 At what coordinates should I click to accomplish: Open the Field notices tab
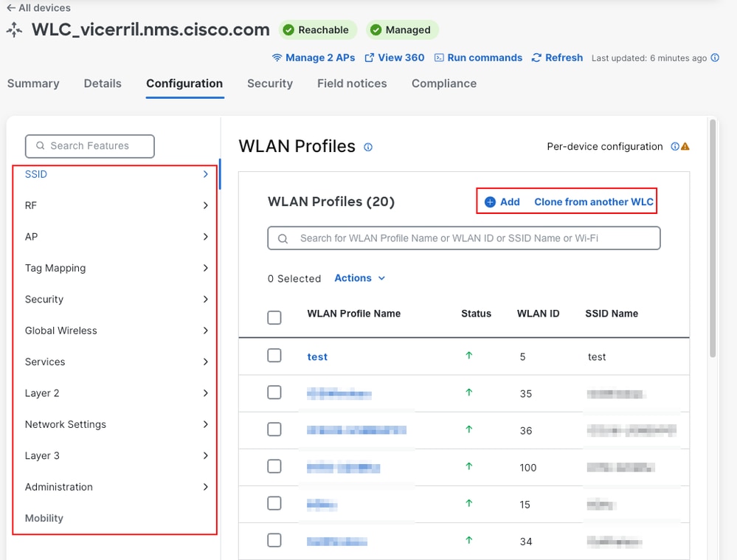(x=352, y=83)
